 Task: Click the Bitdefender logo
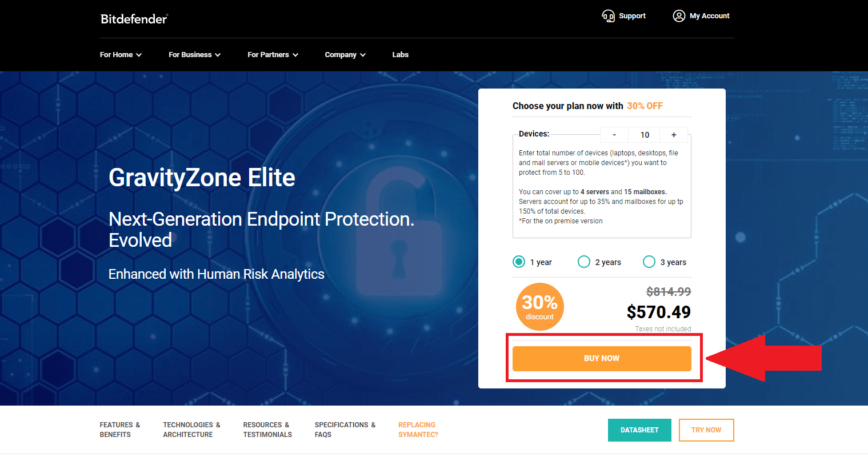pyautogui.click(x=134, y=19)
